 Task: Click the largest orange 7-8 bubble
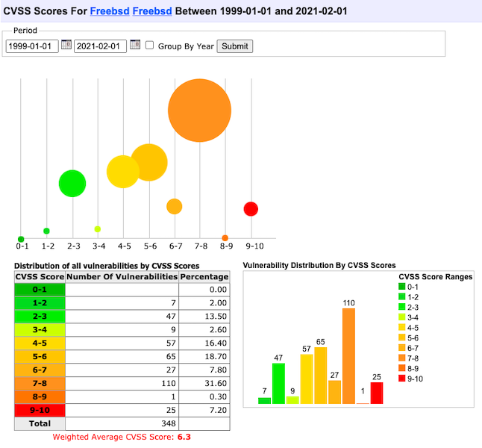coord(199,111)
